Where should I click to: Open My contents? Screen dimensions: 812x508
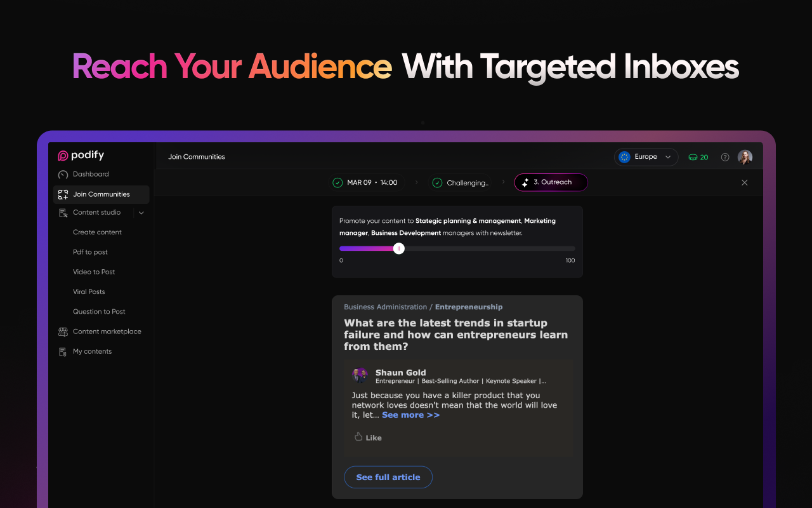click(x=92, y=351)
